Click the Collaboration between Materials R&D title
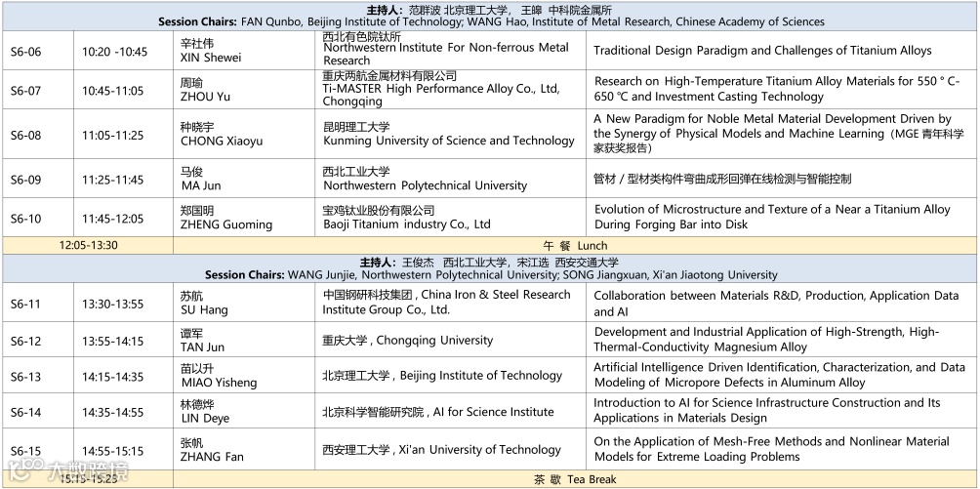The height and width of the screenshot is (489, 980). (x=776, y=304)
